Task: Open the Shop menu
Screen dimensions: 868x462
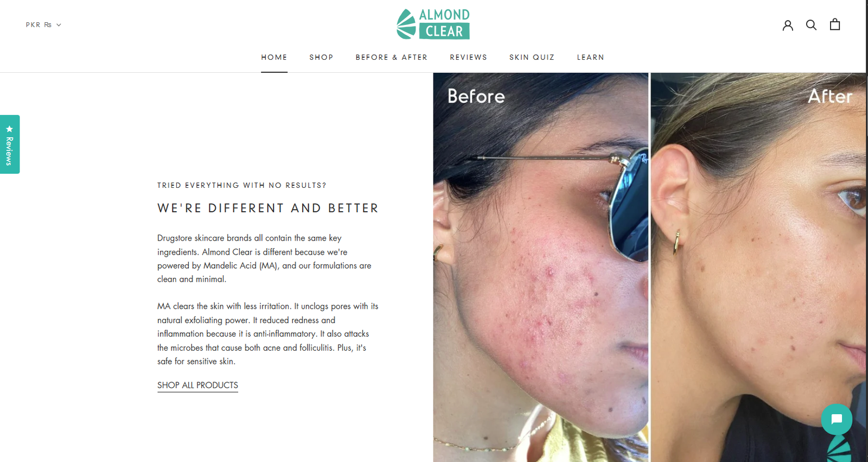Action: click(x=321, y=58)
